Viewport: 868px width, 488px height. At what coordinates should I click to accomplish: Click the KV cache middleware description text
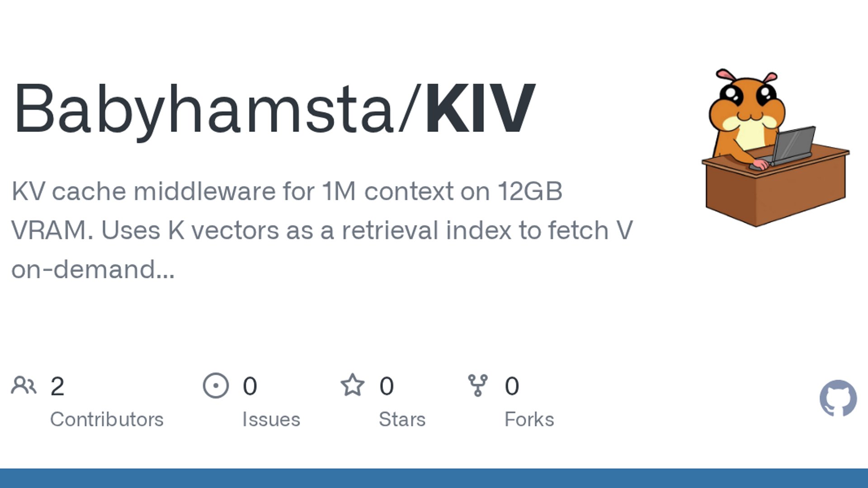pyautogui.click(x=287, y=192)
